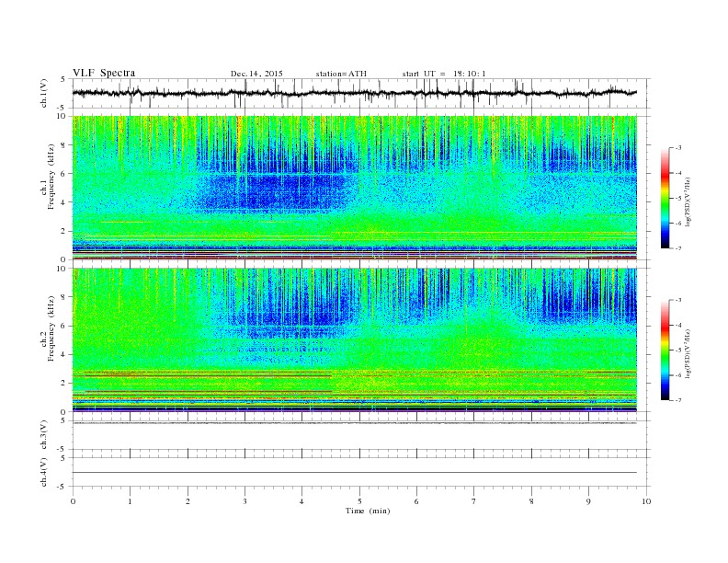Viewport: 728px width, 563px height.
Task: Click the "8" frequency tick of ch.1 spectrogram
Action: [x=63, y=145]
